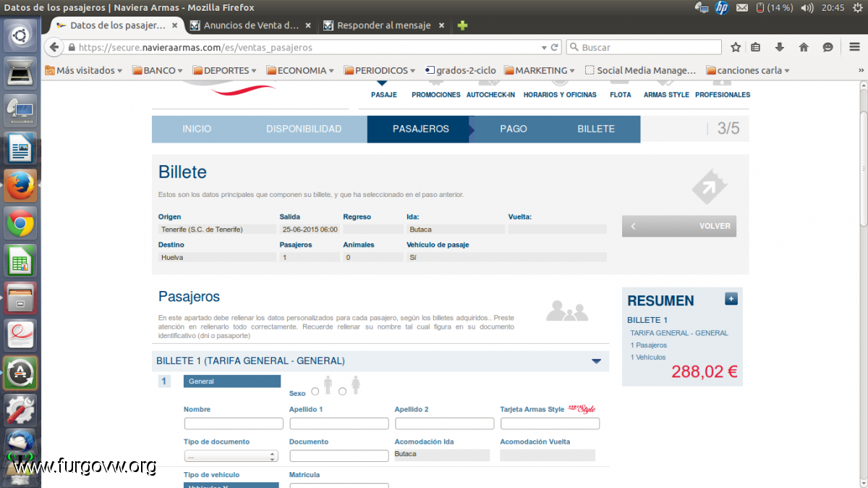Open the URL bar history dropdown arrow
Image resolution: width=868 pixels, height=488 pixels.
pyautogui.click(x=545, y=47)
